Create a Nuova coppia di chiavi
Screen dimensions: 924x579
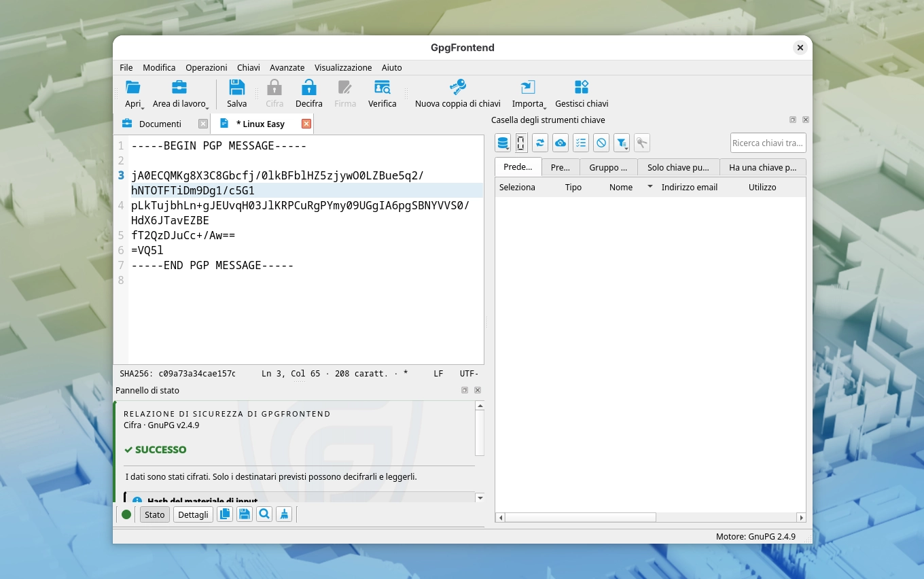tap(457, 94)
